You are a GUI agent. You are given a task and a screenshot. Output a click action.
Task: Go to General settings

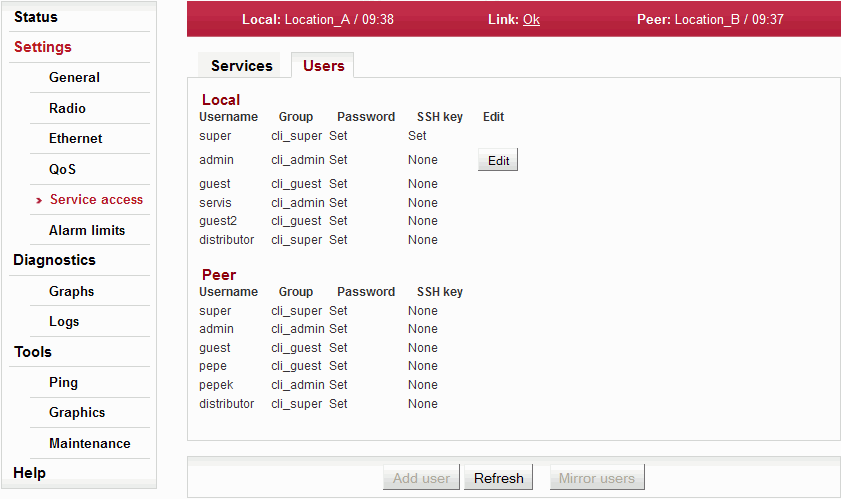pos(74,77)
